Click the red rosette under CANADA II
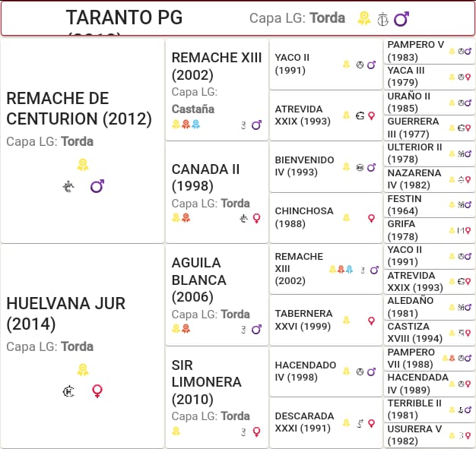The width and height of the screenshot is (476, 449). 186,217
